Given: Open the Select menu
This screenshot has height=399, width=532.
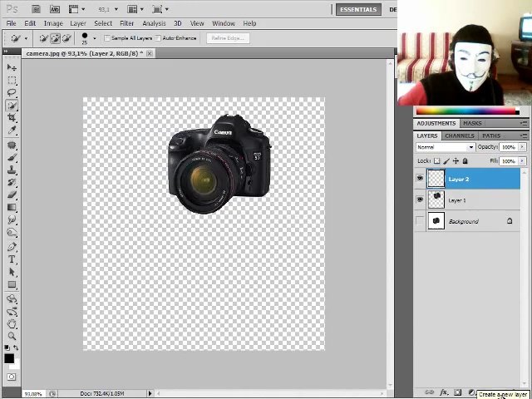Looking at the screenshot, I should (103, 23).
